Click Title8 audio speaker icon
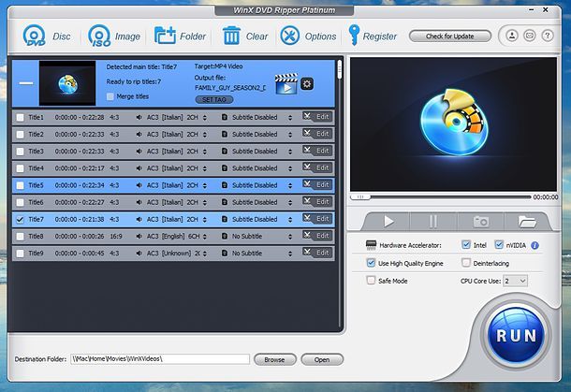Image resolution: width=571 pixels, height=392 pixels. [x=139, y=237]
